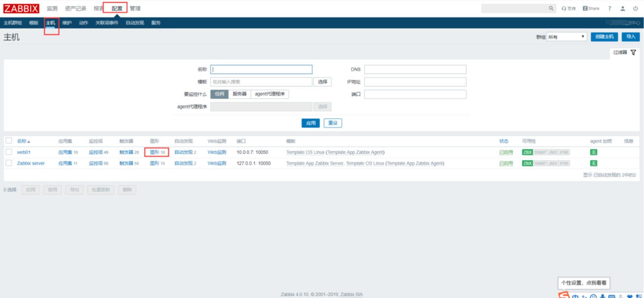This screenshot has width=644, height=298.
Task: Open the 管理 top menu
Action: [x=135, y=9]
